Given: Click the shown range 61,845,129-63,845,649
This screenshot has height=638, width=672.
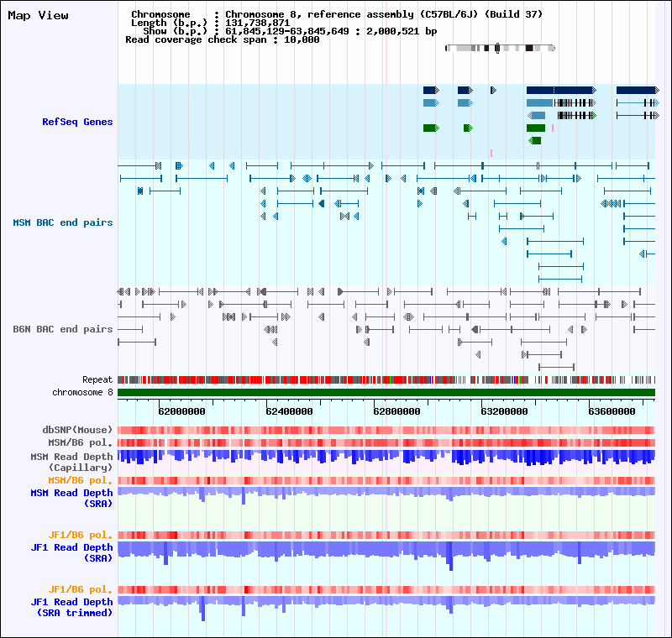Looking at the screenshot, I should tap(287, 31).
